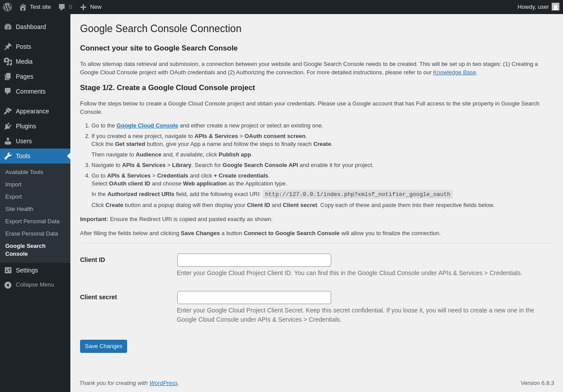The image size is (563, 392).
Task: Open the Pages menu item
Action: click(25, 76)
